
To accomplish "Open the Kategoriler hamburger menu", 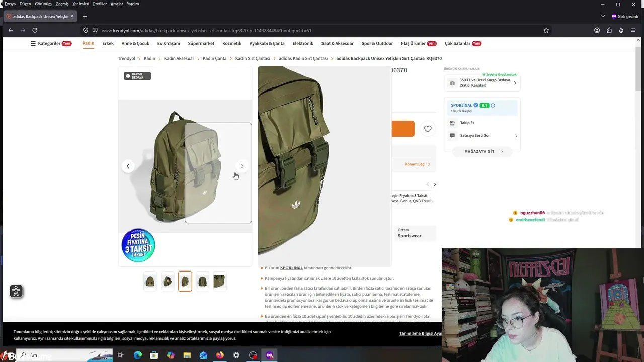I will [x=33, y=43].
